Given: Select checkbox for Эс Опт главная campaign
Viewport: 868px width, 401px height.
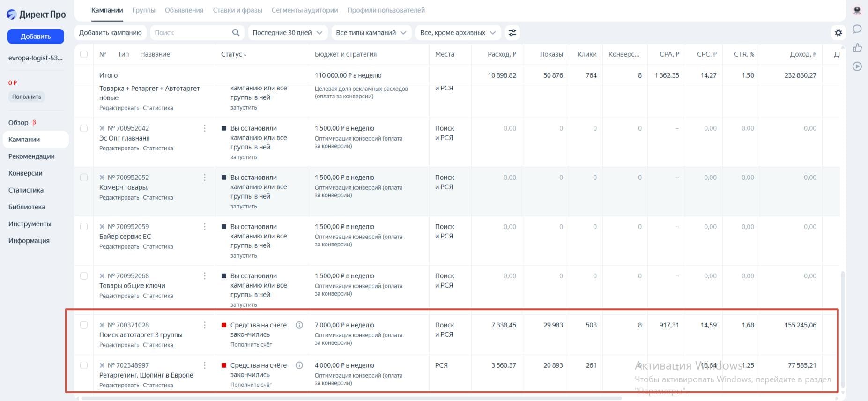Looking at the screenshot, I should 84,128.
